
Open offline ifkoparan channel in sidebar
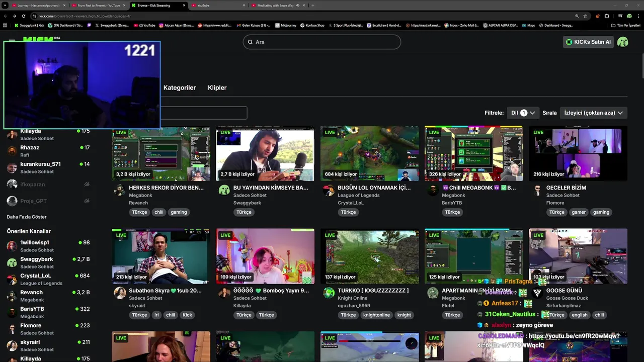[x=48, y=185]
